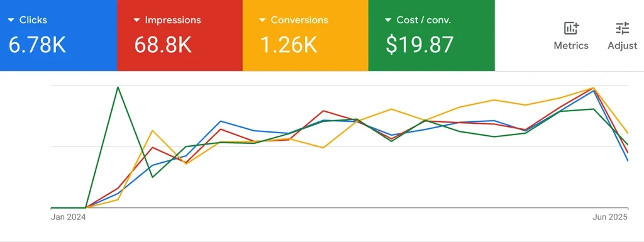Select the 1.26K conversions value

pyautogui.click(x=289, y=45)
